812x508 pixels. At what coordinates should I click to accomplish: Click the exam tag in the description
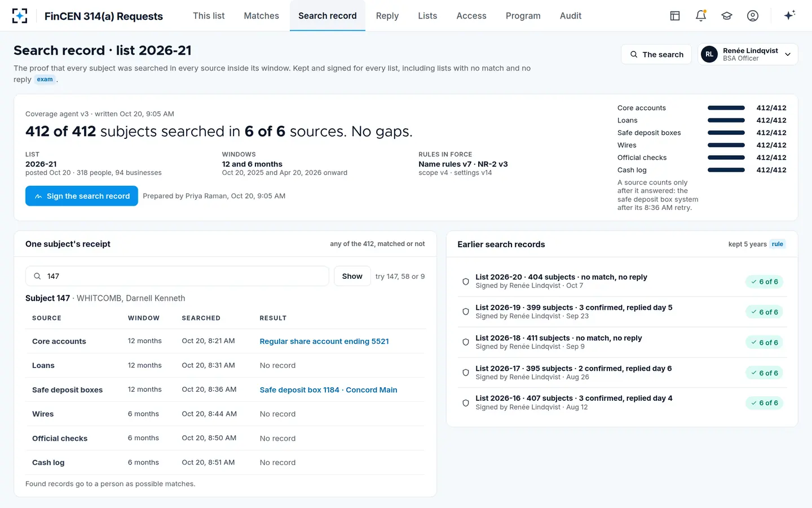tap(45, 80)
